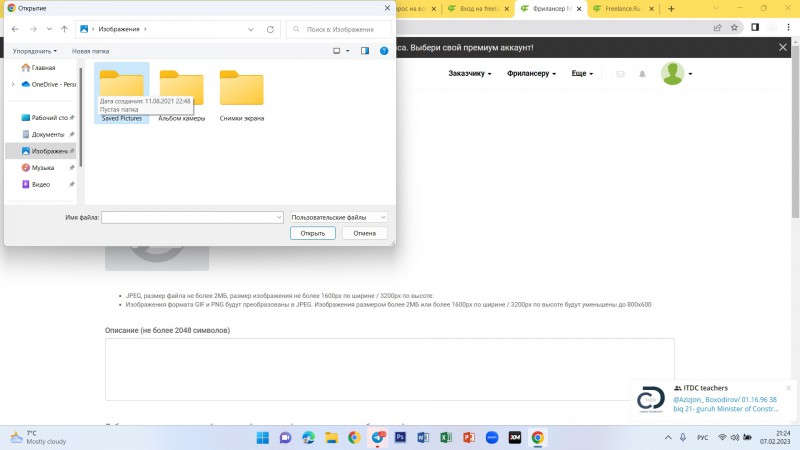Close the Открытие dialog
The height and width of the screenshot is (450, 800).
click(x=387, y=8)
